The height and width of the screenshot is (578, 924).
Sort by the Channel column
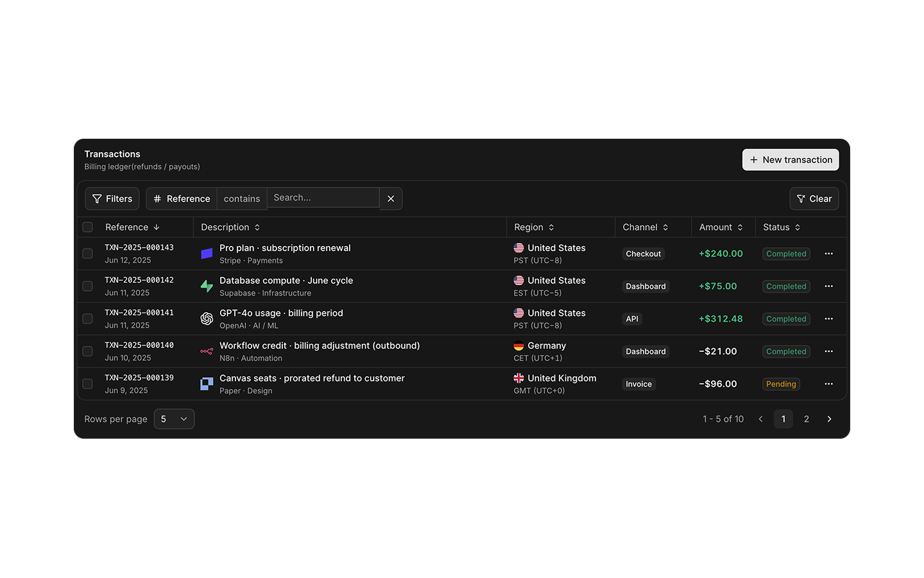pos(646,227)
